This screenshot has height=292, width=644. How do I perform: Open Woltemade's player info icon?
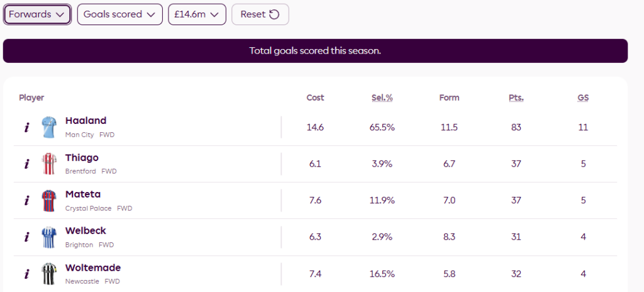pyautogui.click(x=26, y=274)
